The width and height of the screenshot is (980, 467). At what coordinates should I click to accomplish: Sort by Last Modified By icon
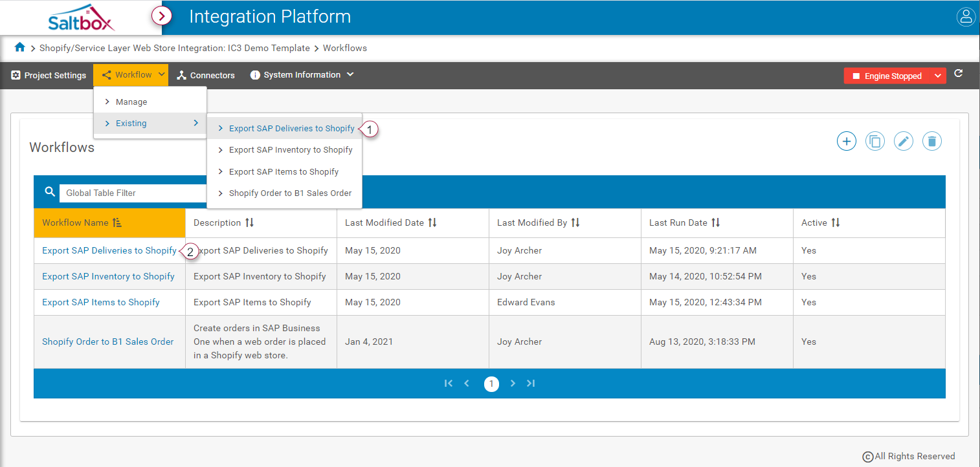[575, 223]
